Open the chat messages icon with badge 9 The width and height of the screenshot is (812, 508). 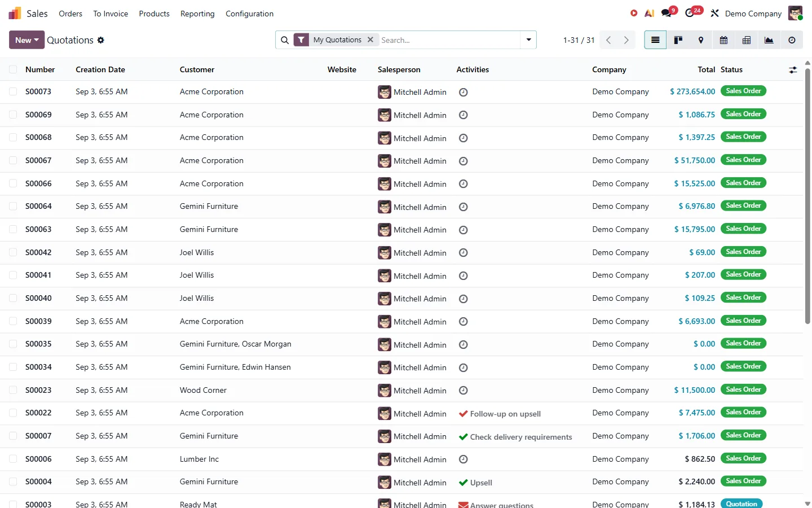[x=667, y=13]
